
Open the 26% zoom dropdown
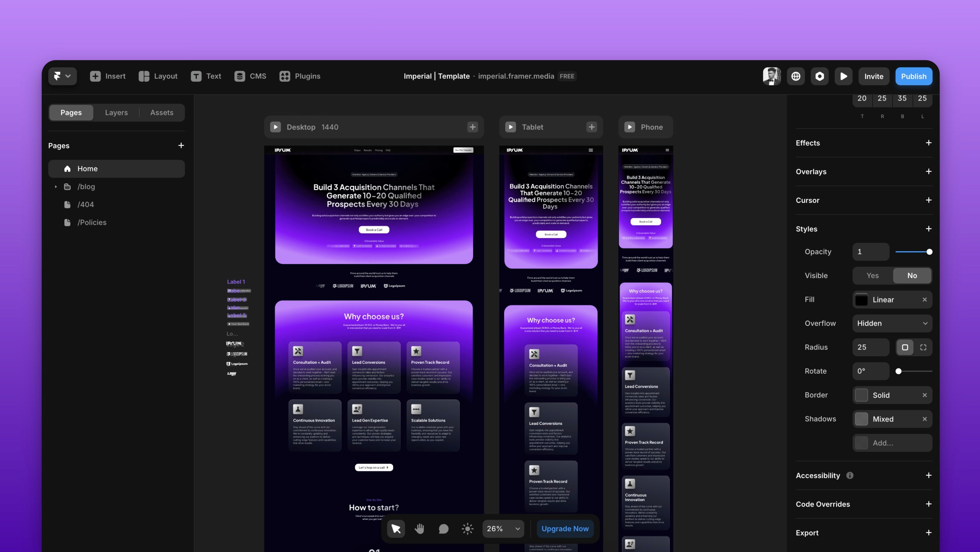pyautogui.click(x=503, y=528)
